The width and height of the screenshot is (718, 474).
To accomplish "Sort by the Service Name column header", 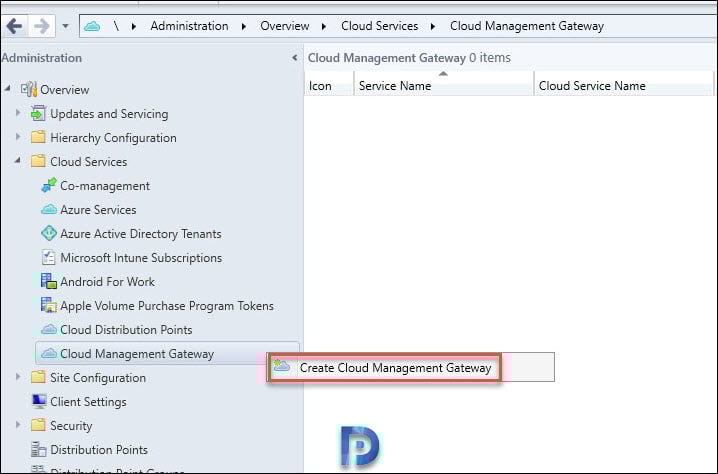I will pos(444,86).
